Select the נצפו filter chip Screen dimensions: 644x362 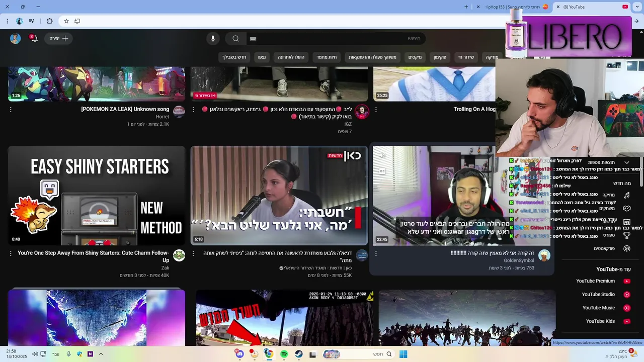[262, 57]
